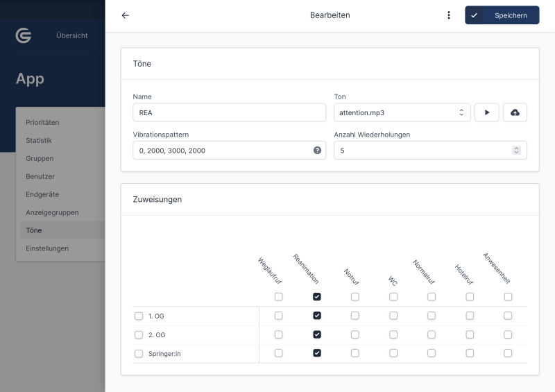Check Anwesenheit for Springer:in
The image size is (555, 392).
click(x=508, y=352)
